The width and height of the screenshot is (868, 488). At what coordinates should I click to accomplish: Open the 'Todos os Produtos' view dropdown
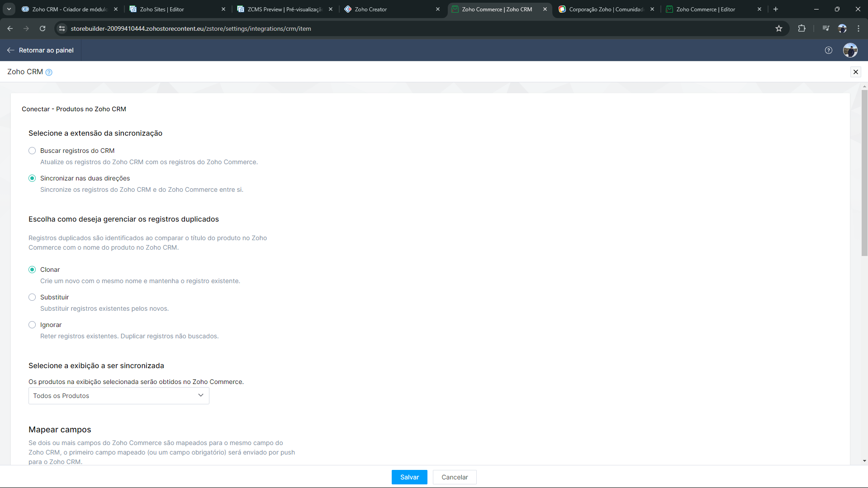click(119, 396)
